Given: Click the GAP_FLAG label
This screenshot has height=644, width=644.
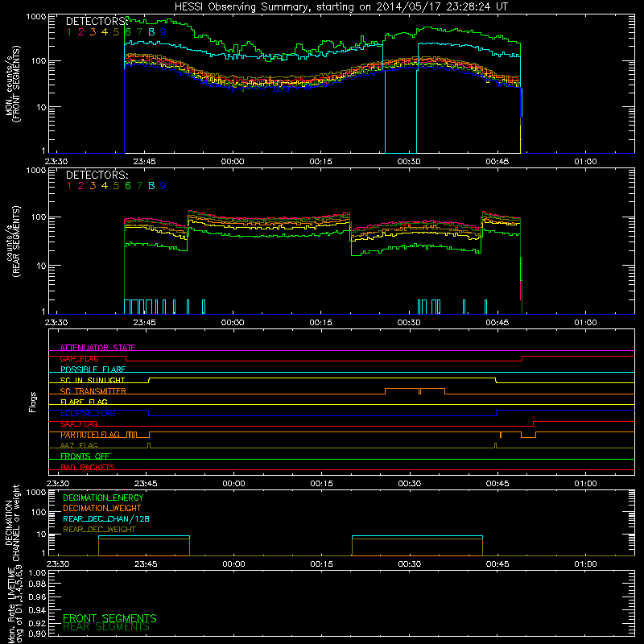Looking at the screenshot, I should (x=79, y=358).
